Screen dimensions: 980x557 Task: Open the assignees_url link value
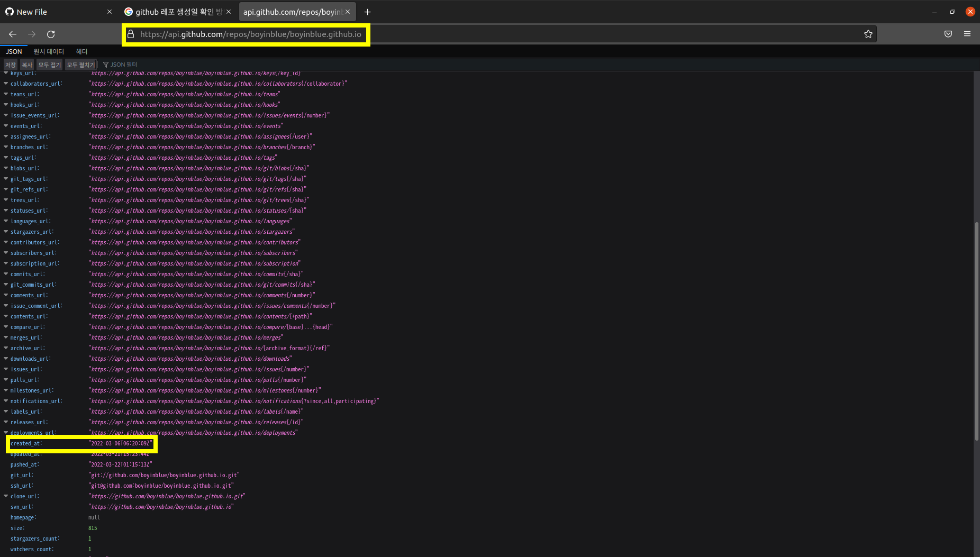pos(200,136)
